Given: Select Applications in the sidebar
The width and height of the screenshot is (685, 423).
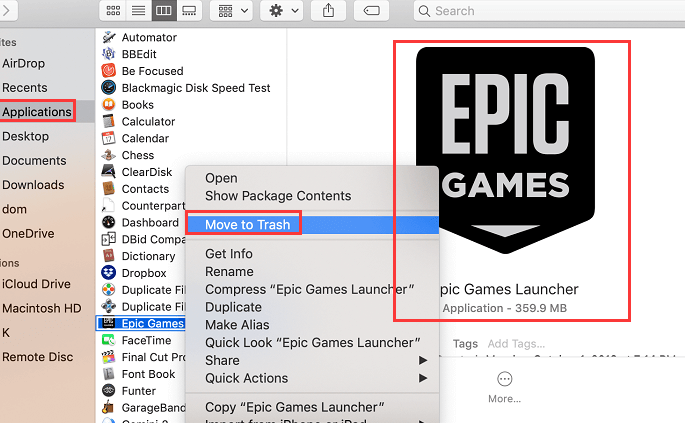Looking at the screenshot, I should click(37, 112).
